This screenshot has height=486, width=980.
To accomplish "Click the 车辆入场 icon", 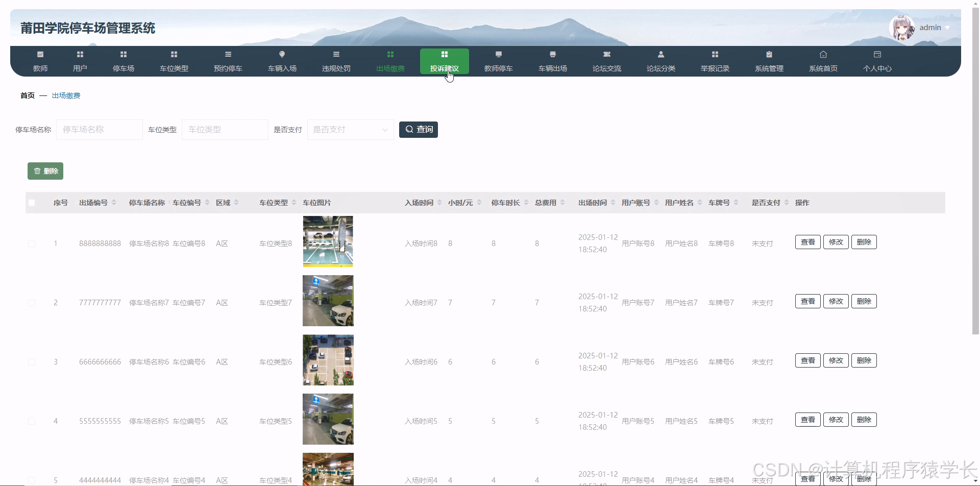I will (282, 55).
